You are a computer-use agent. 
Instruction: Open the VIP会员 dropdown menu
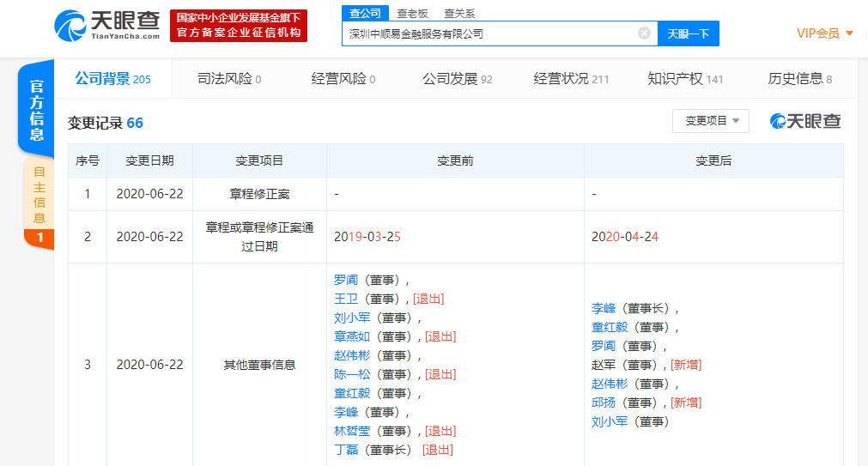[x=824, y=33]
